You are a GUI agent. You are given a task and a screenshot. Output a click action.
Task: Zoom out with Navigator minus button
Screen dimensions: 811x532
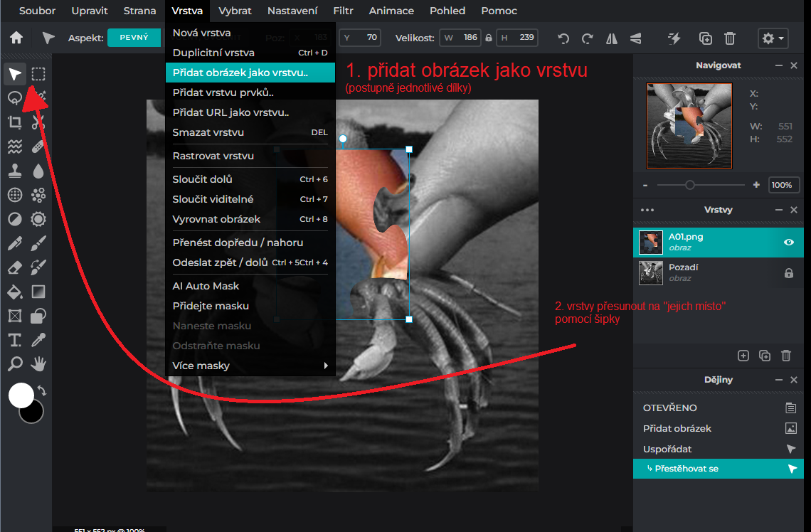click(x=645, y=185)
